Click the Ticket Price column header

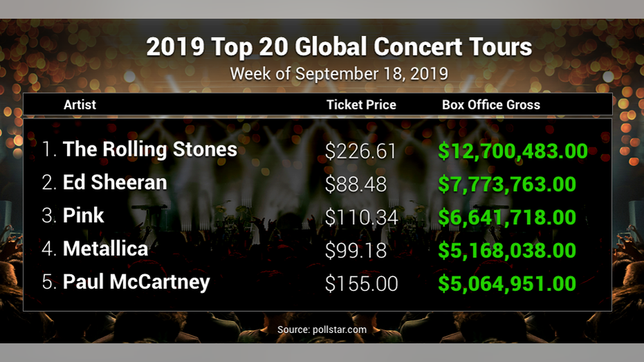click(x=361, y=105)
